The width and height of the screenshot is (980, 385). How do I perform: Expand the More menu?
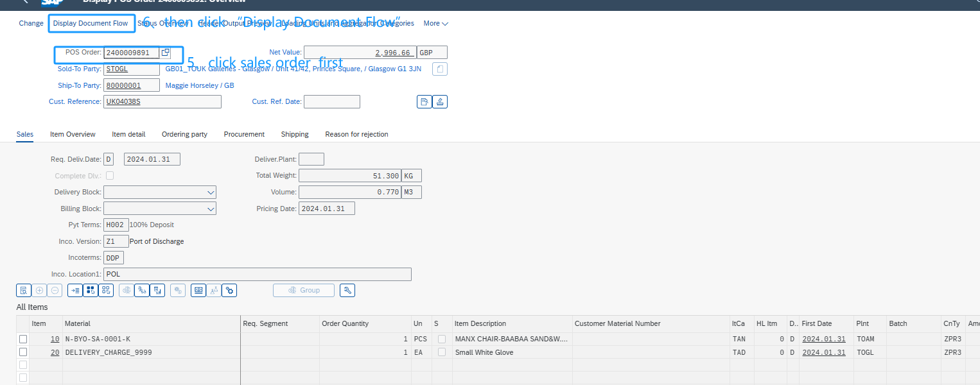click(x=435, y=23)
